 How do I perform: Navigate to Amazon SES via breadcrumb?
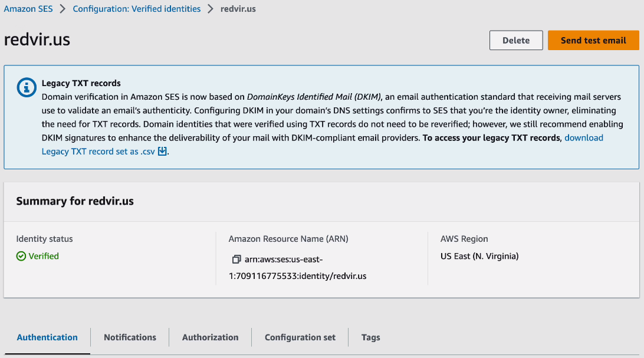(x=28, y=9)
